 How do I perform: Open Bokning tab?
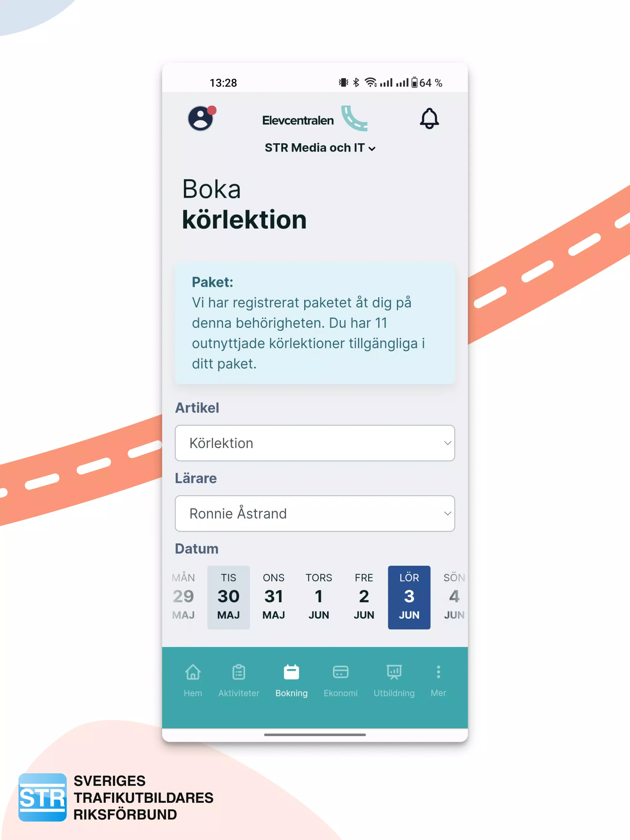(x=291, y=681)
